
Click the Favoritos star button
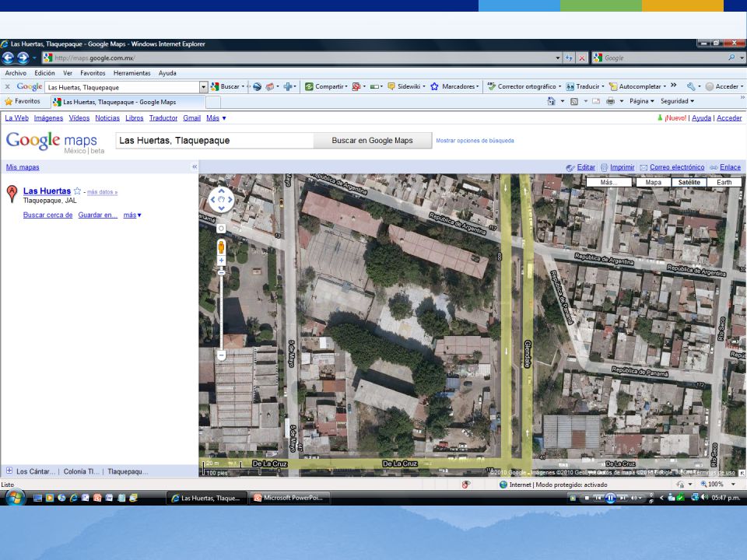click(23, 101)
